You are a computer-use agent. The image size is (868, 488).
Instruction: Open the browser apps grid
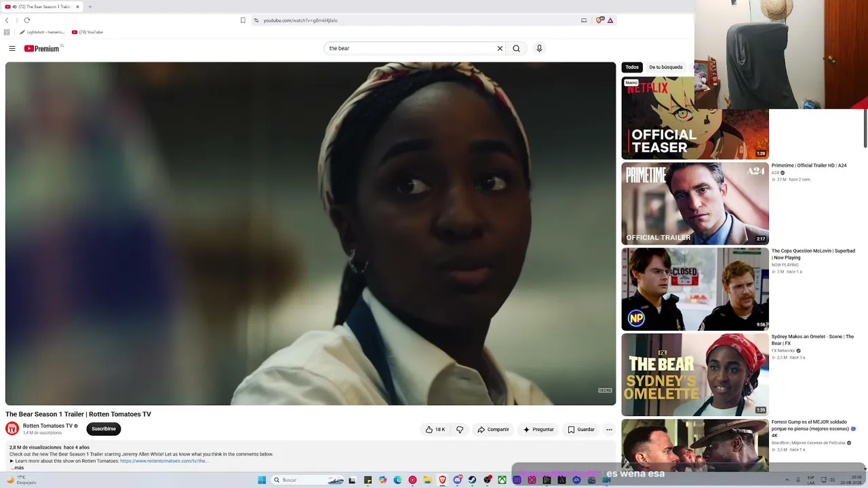[7, 32]
